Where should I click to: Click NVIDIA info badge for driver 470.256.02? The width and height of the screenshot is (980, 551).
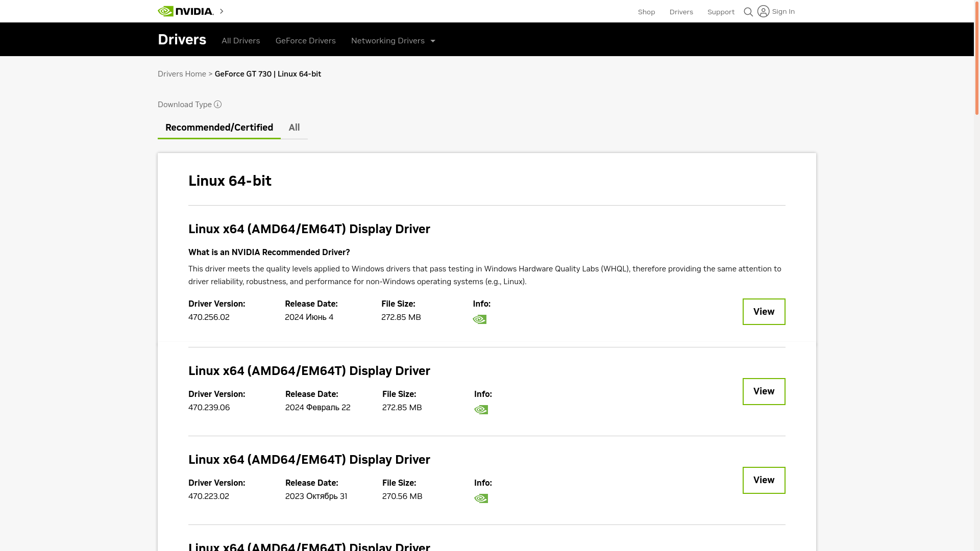point(480,319)
